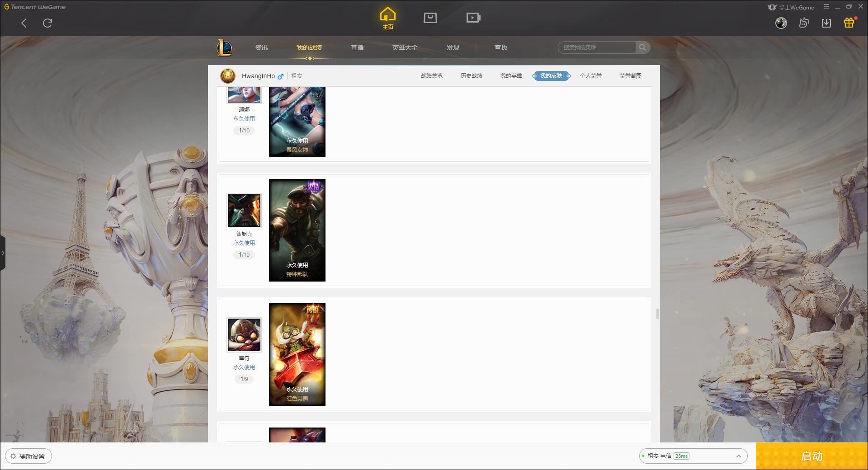Click the 1/10 skin count under 迦娜

point(244,131)
